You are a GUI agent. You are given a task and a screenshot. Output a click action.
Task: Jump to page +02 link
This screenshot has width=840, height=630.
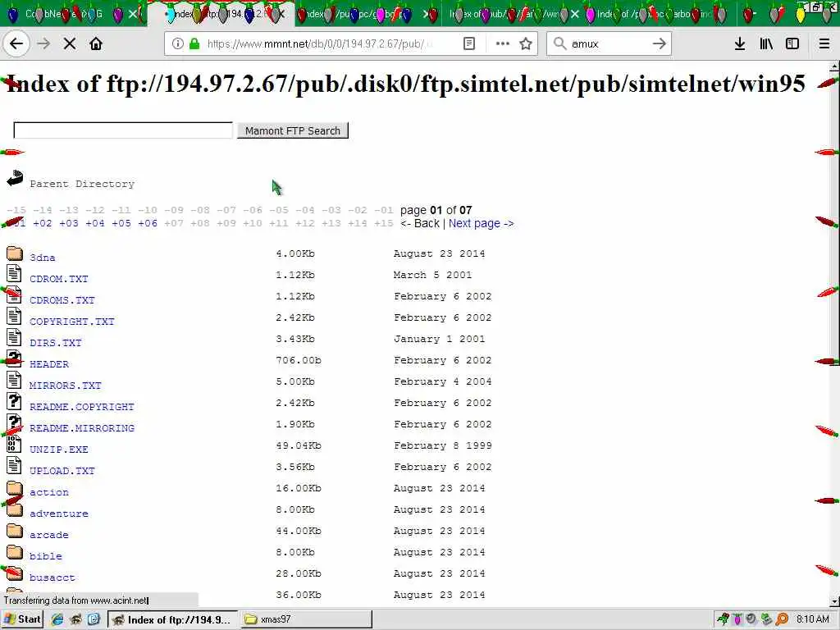pyautogui.click(x=43, y=223)
